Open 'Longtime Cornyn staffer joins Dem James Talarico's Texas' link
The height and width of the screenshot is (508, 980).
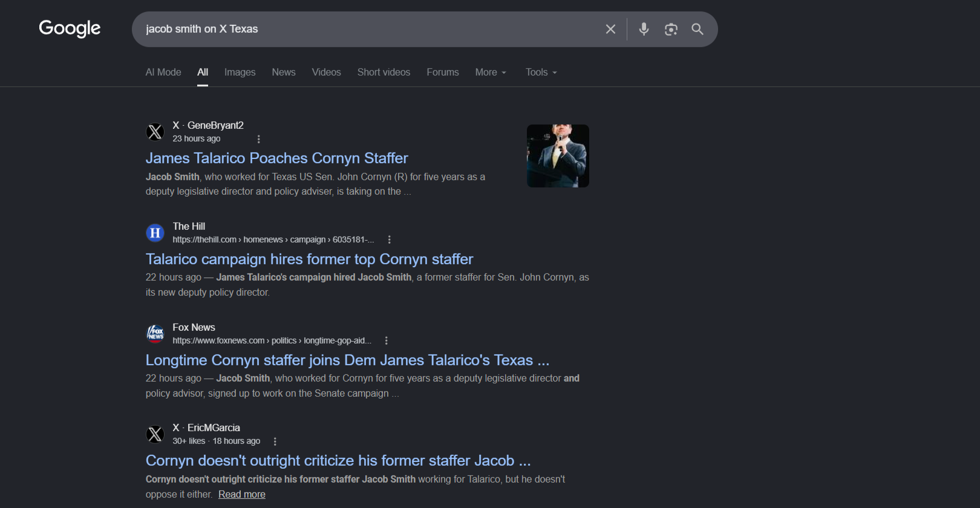348,360
